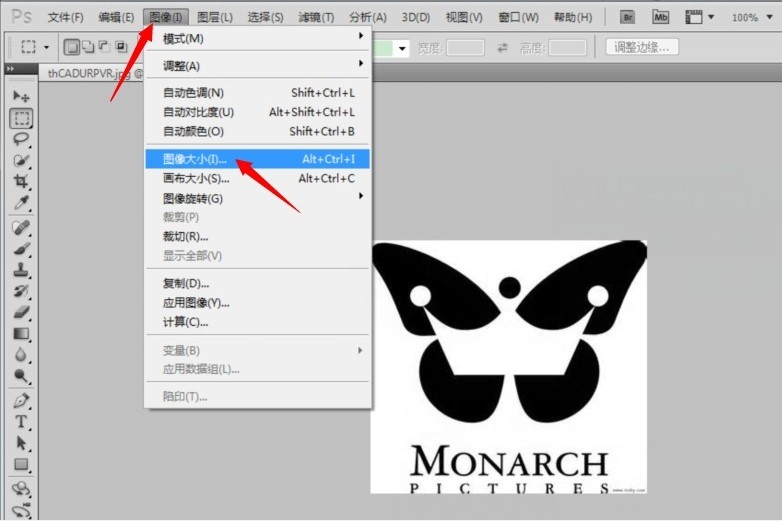This screenshot has width=782, height=521.
Task: Click the 调整边缘... button
Action: point(643,47)
